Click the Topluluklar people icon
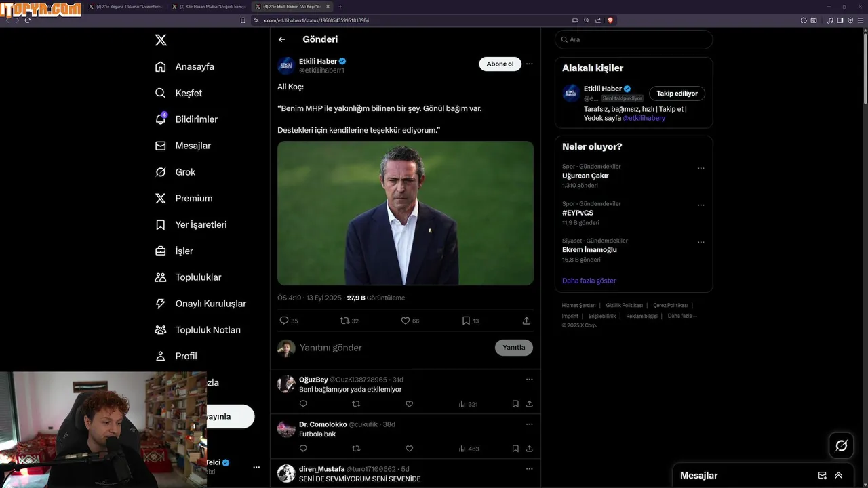Screen dimensions: 868x488 [161, 277]
